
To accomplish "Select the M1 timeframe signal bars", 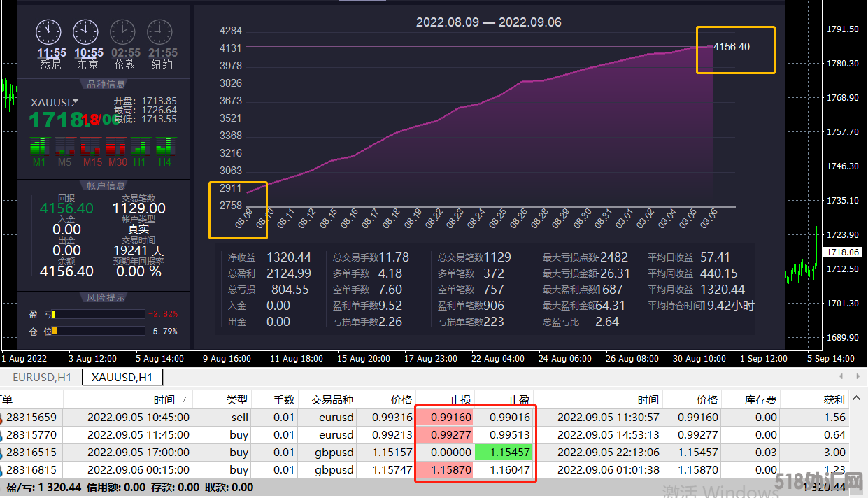I will tap(40, 147).
